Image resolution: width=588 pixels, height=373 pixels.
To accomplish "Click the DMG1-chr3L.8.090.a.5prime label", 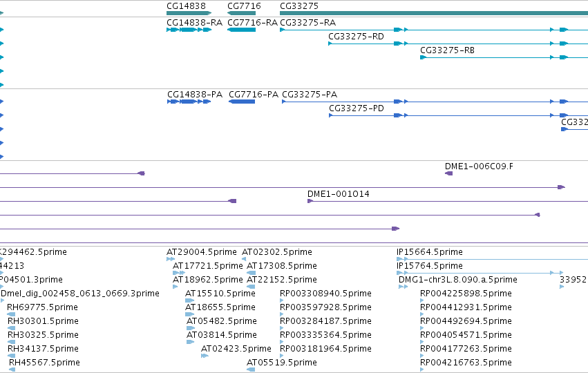I will point(458,280).
